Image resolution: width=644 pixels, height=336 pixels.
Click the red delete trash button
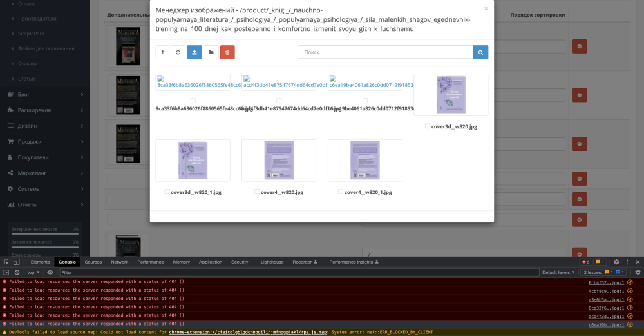pyautogui.click(x=227, y=52)
